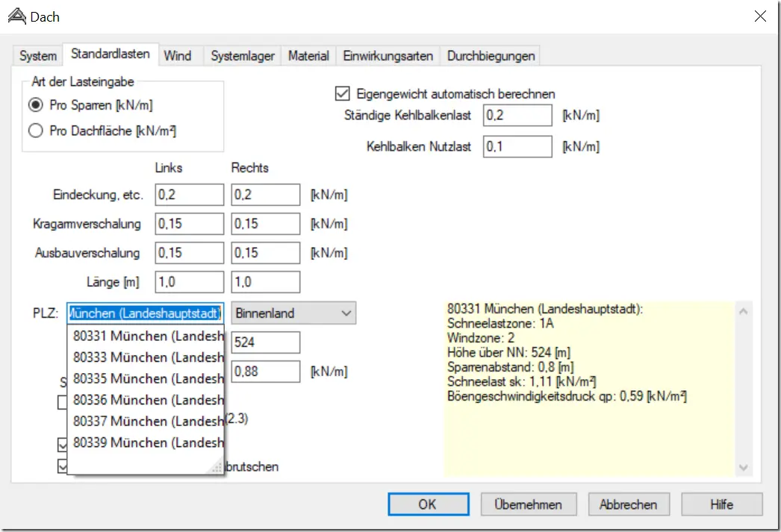Choose 80333 München from PLZ list
The image size is (781, 532).
[x=146, y=357]
